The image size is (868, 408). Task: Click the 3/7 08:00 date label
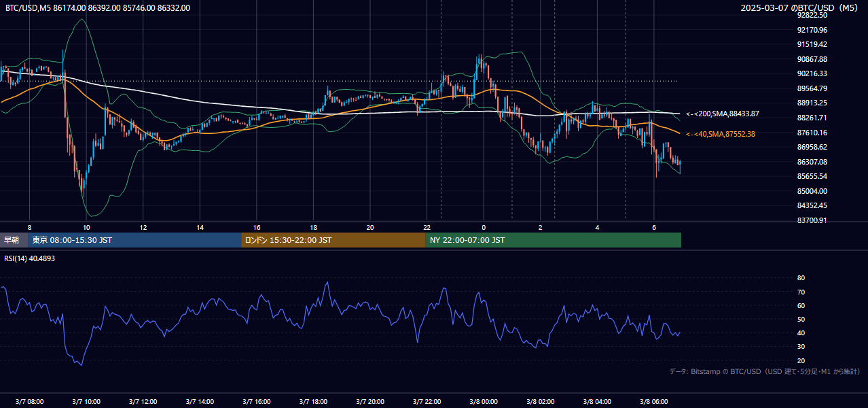(x=29, y=402)
